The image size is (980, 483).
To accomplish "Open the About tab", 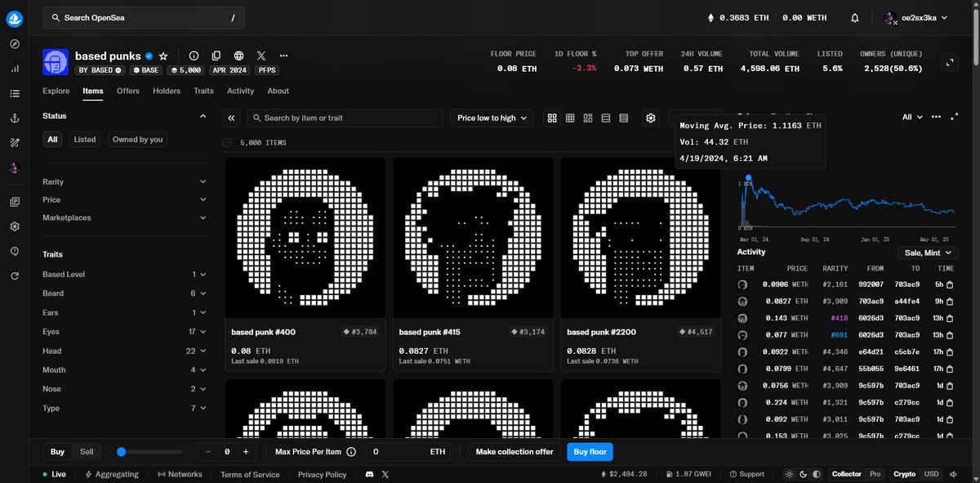I will tap(278, 91).
